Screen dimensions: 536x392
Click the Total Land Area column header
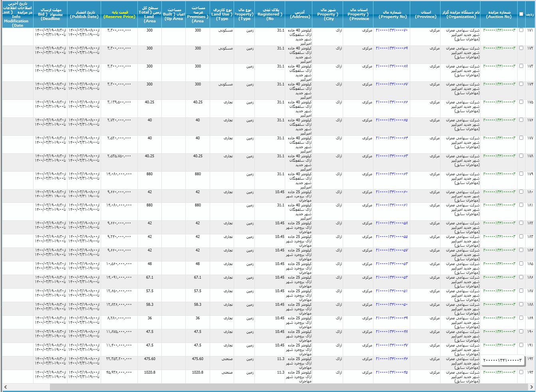click(149, 14)
